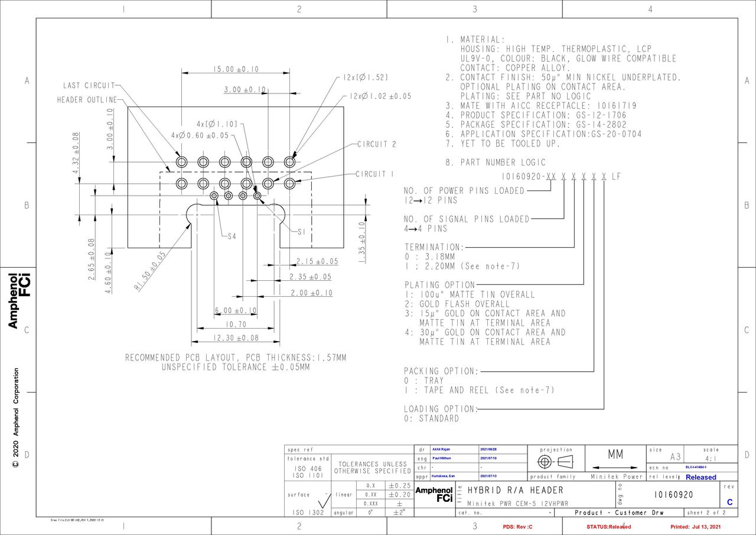Click the '4xØ0.60 ±0.05' hole callout

pos(200,135)
